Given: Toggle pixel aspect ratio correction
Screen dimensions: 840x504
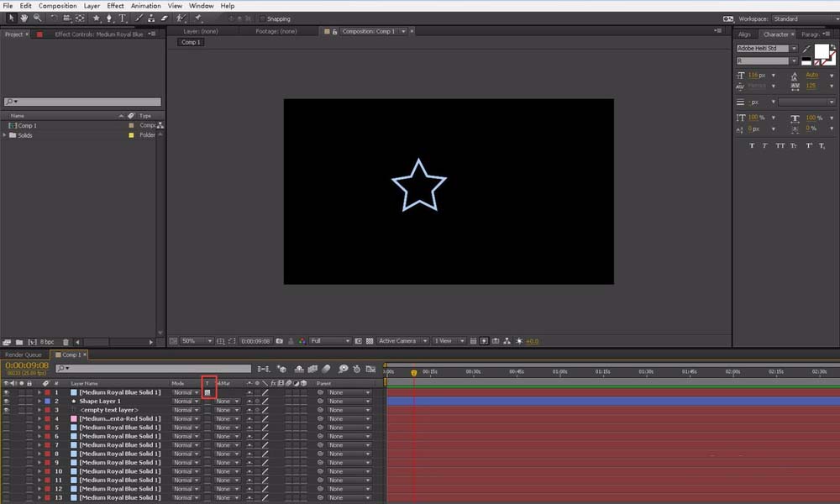Looking at the screenshot, I should (x=473, y=341).
